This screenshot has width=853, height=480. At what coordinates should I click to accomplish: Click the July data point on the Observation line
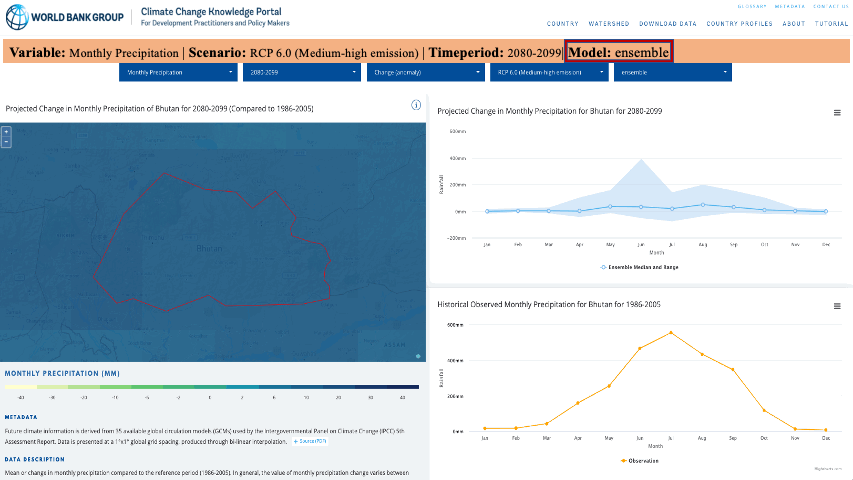coord(671,332)
